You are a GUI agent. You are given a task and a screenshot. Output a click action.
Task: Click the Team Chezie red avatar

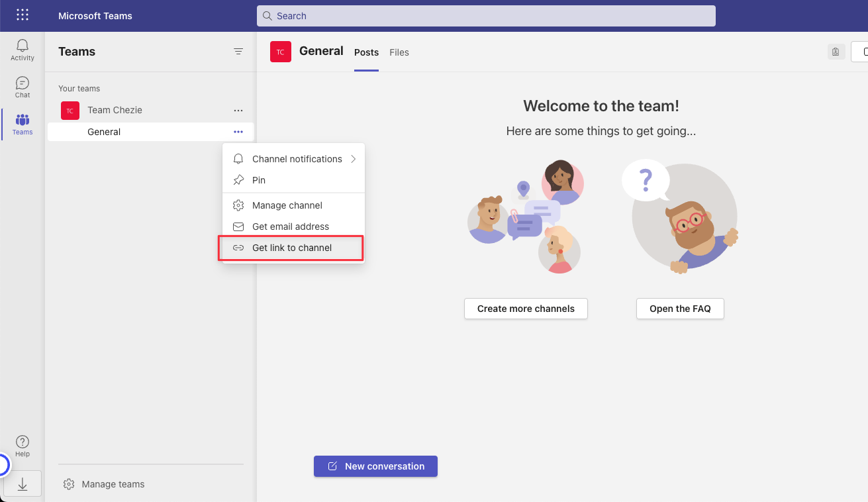pyautogui.click(x=70, y=111)
